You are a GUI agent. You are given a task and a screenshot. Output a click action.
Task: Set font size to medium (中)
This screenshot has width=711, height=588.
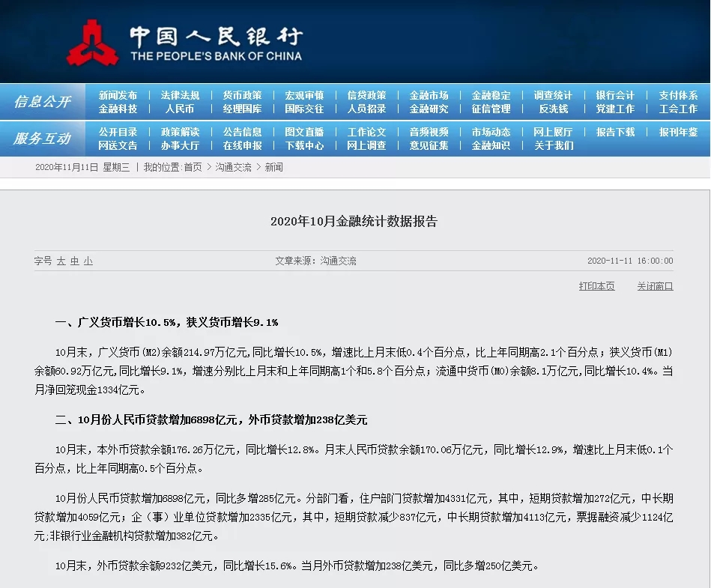75,261
